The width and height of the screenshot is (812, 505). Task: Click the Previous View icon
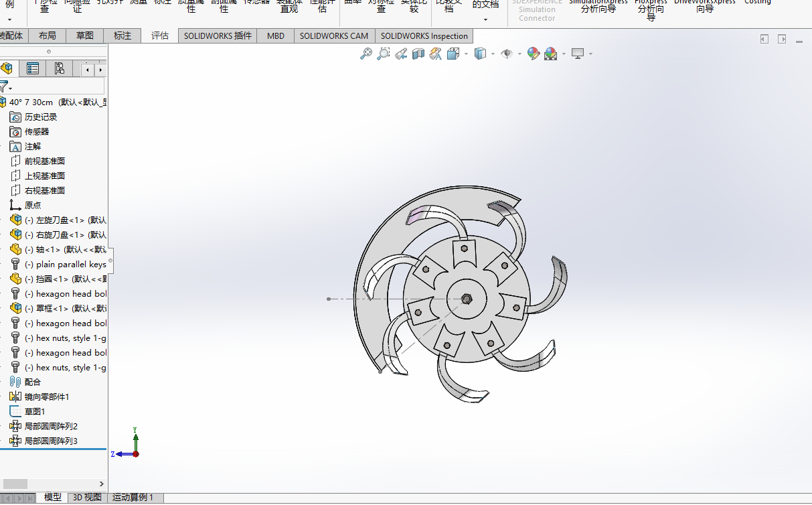tap(401, 54)
